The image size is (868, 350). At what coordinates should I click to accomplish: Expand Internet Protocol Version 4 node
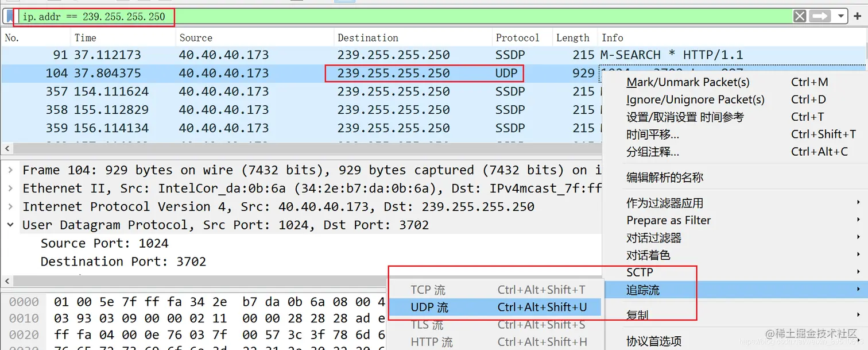pyautogui.click(x=10, y=207)
